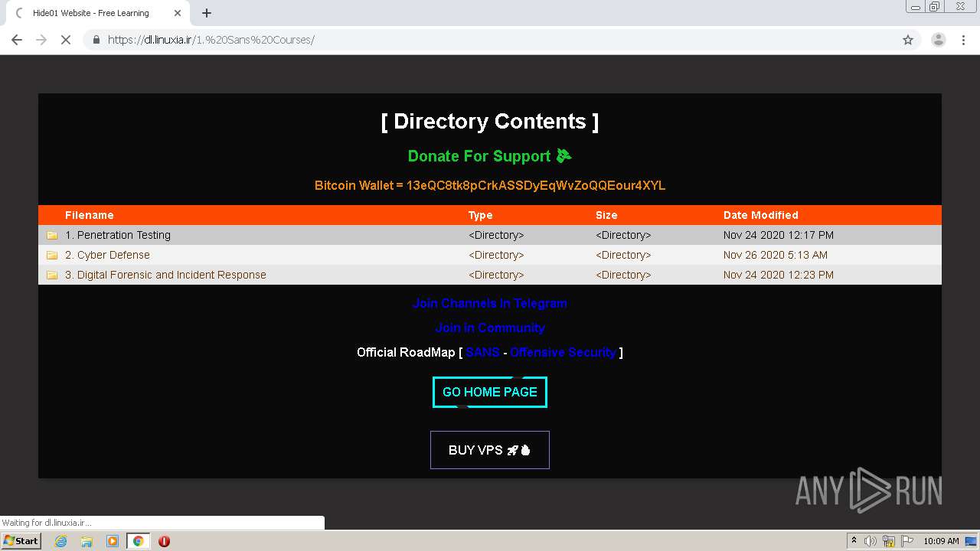Viewport: 980px width, 551px height.
Task: Click the taskbar clock 10:09 AM
Action: 941,541
